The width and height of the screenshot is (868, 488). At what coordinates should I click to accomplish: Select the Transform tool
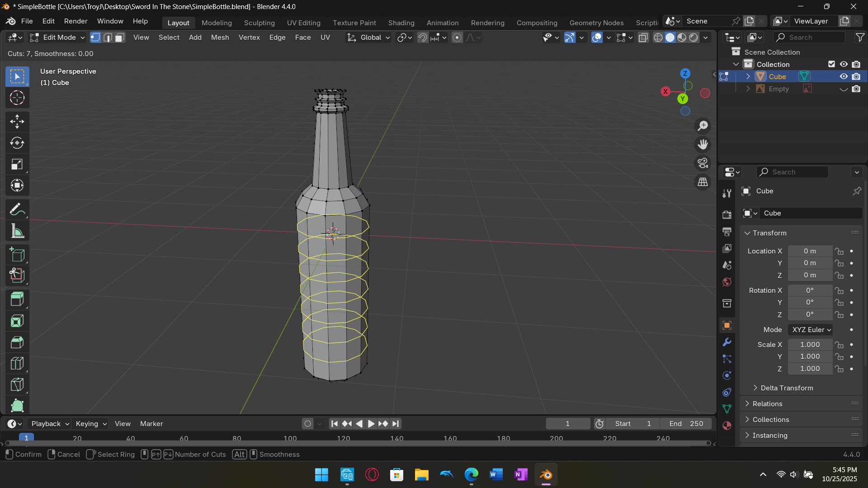[17, 185]
